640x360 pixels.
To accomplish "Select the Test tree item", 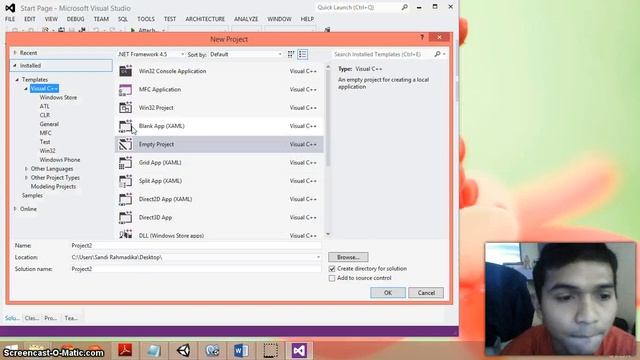I will (45, 142).
